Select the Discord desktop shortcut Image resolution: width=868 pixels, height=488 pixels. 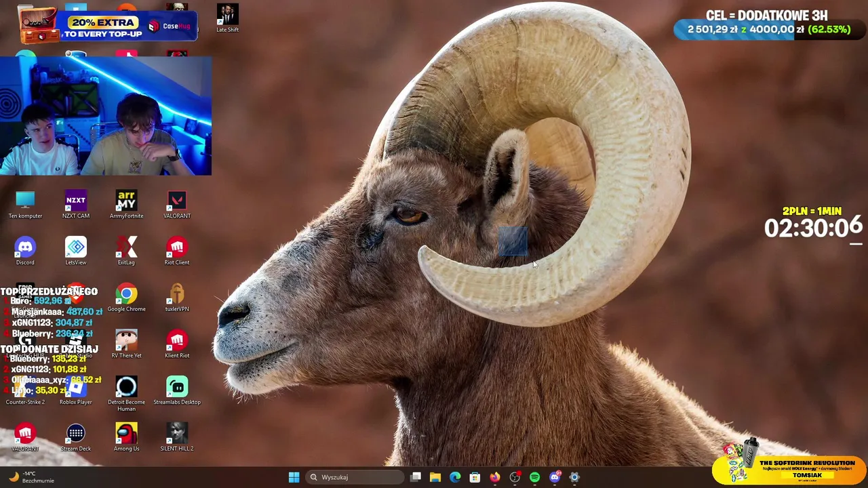click(x=25, y=251)
